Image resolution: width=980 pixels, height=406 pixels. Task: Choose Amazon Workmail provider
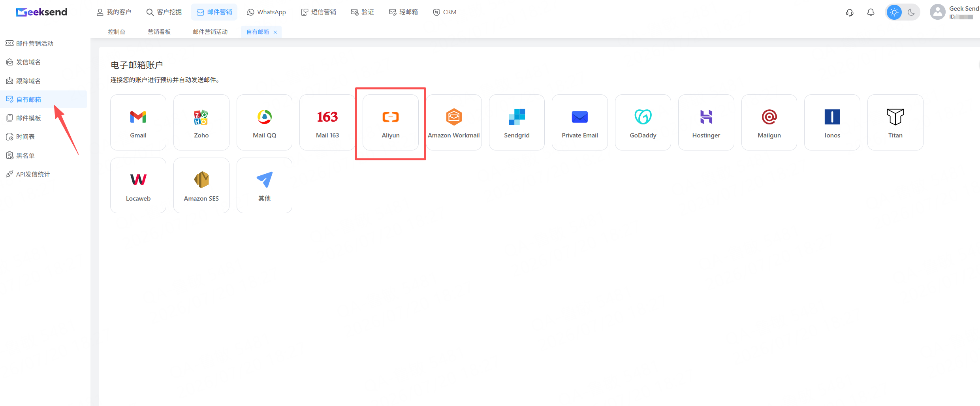pos(454,122)
